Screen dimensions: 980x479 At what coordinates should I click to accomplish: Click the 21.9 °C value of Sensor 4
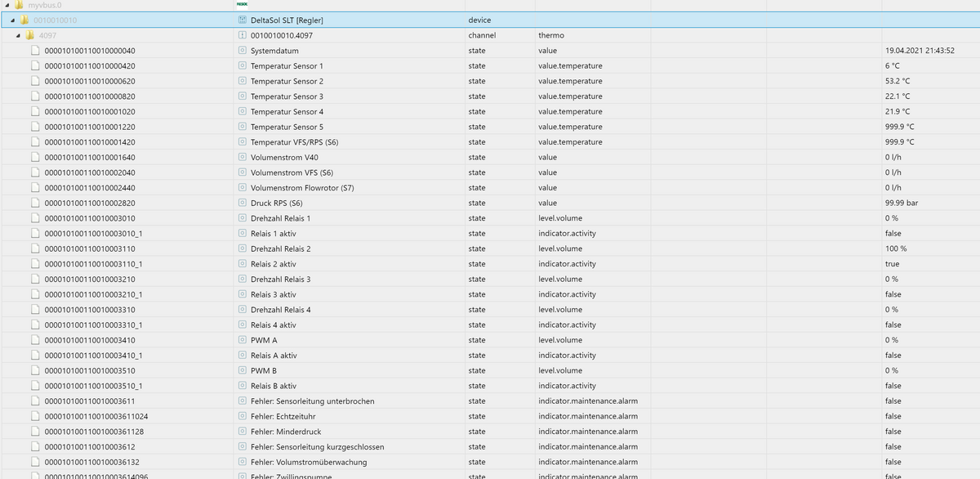pos(898,111)
